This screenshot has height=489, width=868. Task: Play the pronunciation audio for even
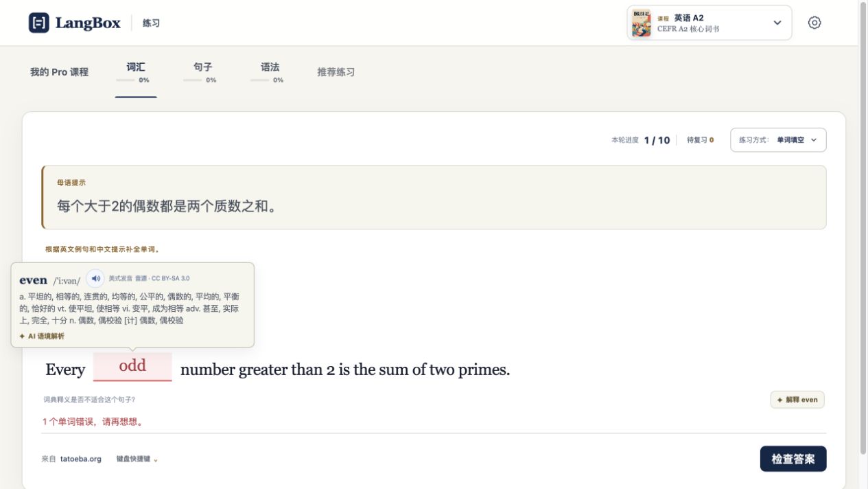(95, 278)
